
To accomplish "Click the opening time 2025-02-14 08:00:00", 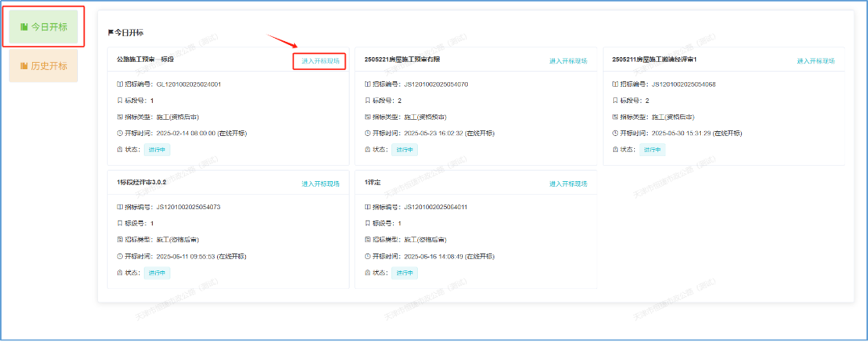I will (186, 134).
